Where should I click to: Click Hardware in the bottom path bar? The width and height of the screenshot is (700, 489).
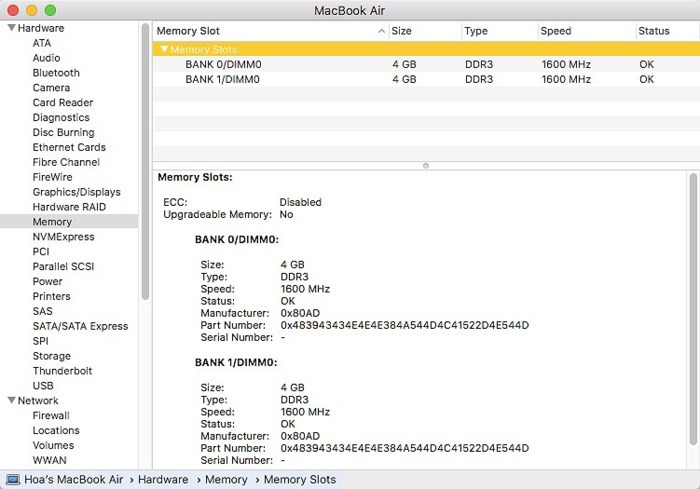163,480
